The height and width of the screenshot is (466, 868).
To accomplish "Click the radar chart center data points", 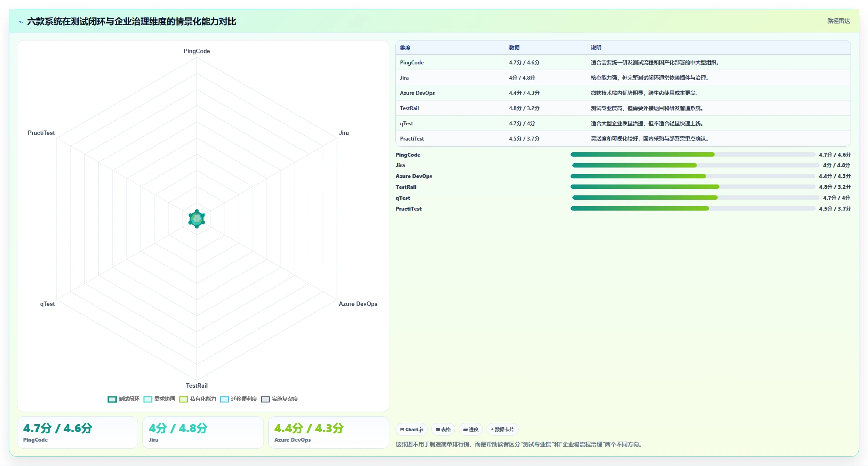I will [x=197, y=219].
